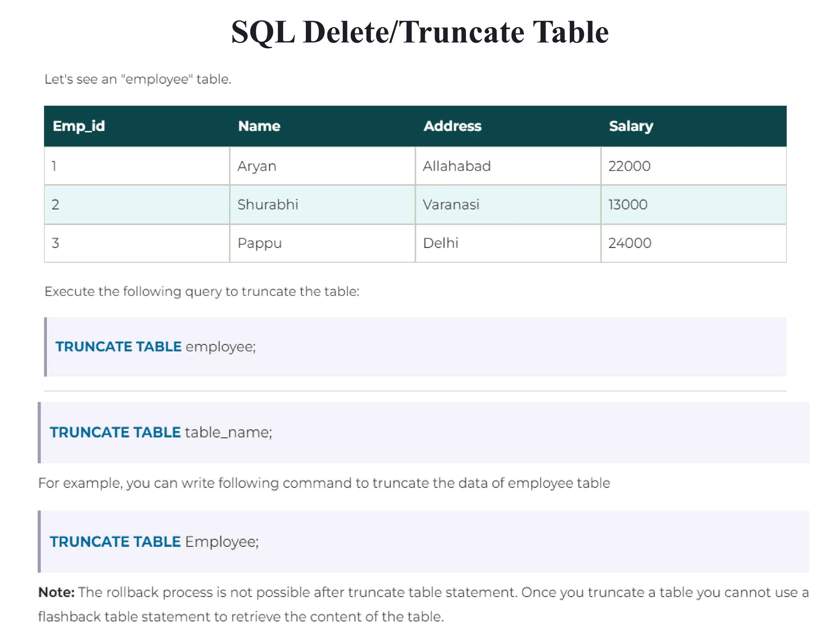Screen dimensions: 840x630
Task: Click the line 'flashback table statement to retrieve'
Action: pyautogui.click(x=241, y=616)
